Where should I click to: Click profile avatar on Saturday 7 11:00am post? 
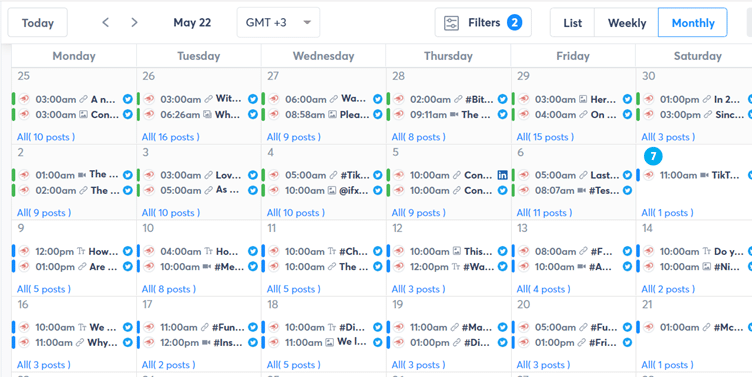pyautogui.click(x=649, y=175)
